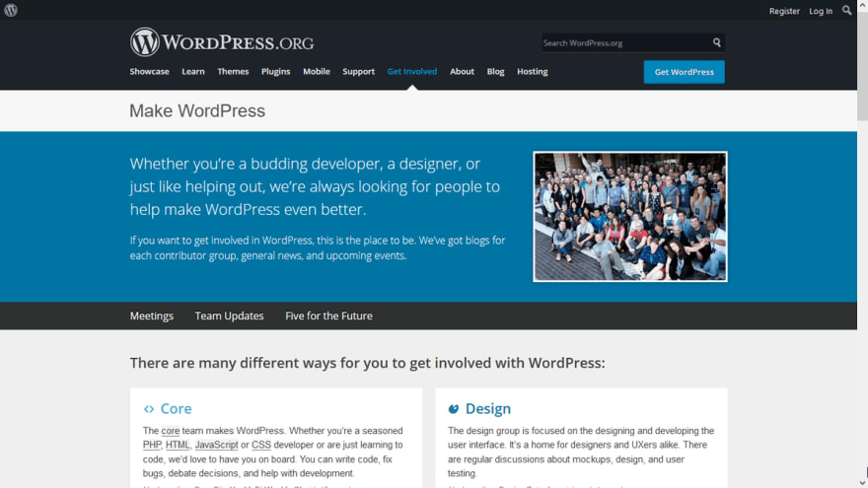
Task: Open the About menu item
Action: pyautogui.click(x=462, y=71)
